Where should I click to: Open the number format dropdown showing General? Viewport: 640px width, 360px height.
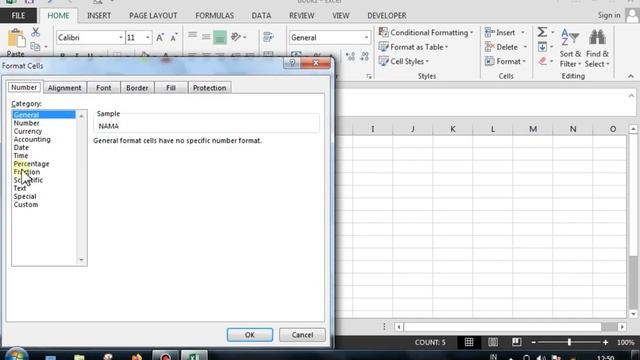pos(366,38)
